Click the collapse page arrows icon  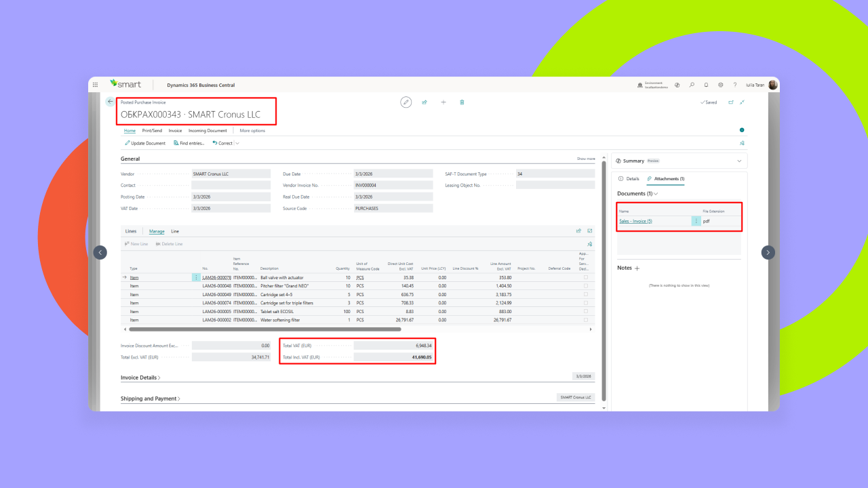[x=743, y=102]
